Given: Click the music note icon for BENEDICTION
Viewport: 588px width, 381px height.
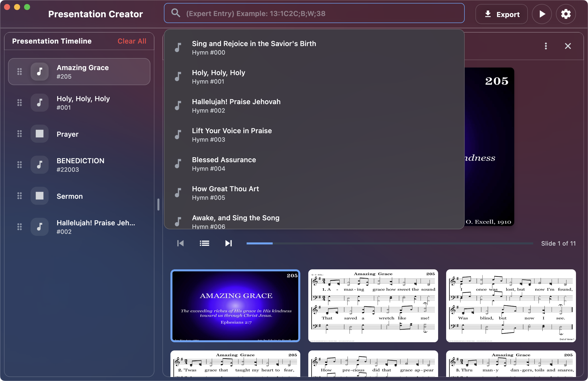Looking at the screenshot, I should tap(40, 164).
